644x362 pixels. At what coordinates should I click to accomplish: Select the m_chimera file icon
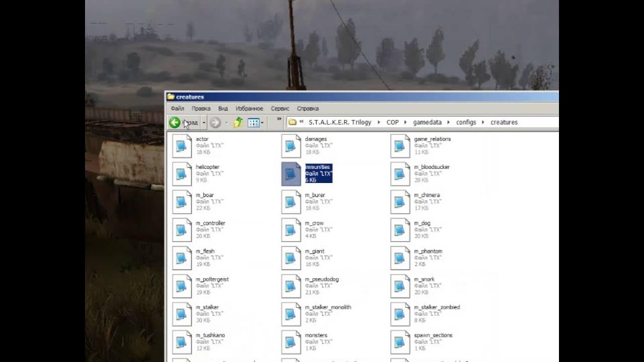click(x=400, y=202)
